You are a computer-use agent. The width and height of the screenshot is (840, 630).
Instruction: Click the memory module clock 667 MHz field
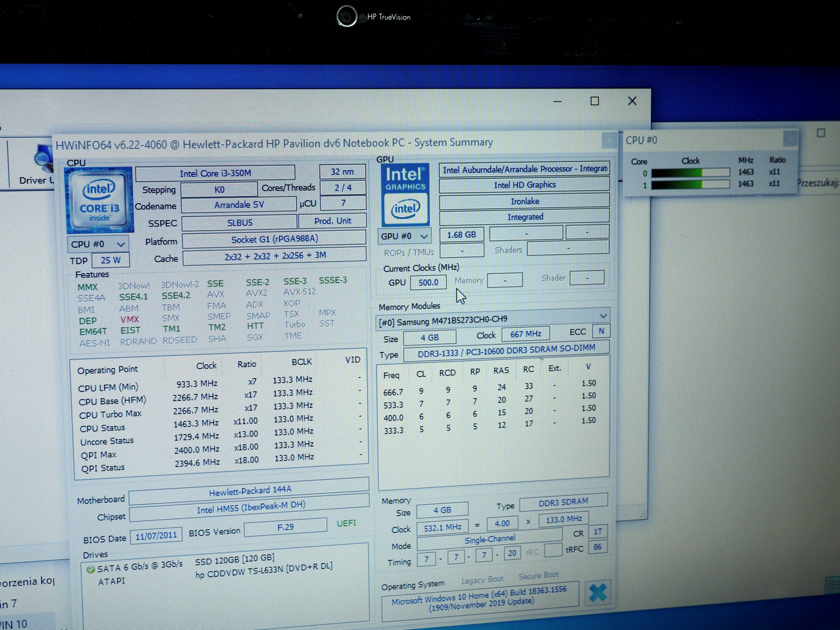tap(525, 334)
